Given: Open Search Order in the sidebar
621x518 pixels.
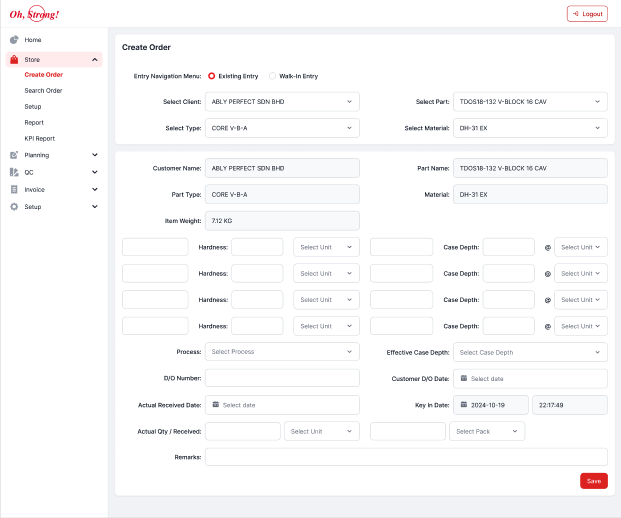Looking at the screenshot, I should coord(43,90).
